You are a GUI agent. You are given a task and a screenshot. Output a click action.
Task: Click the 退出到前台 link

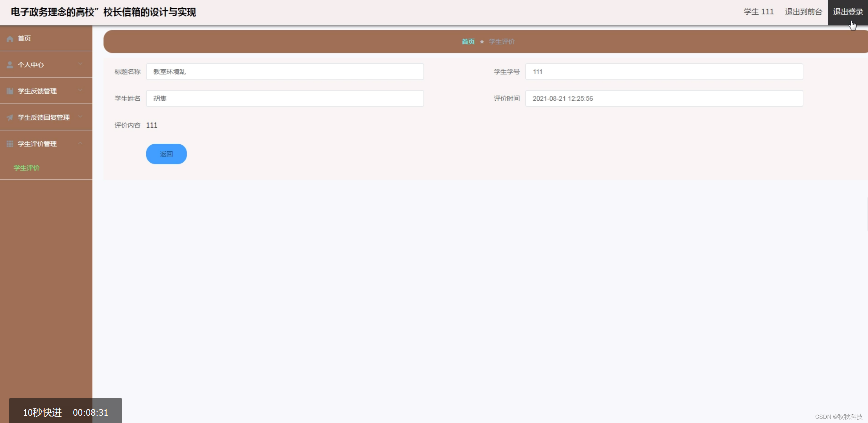(803, 12)
